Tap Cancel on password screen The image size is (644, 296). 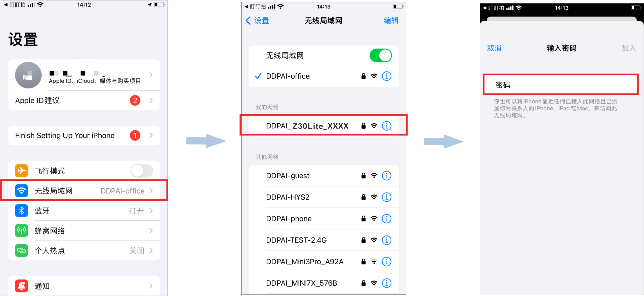coord(494,48)
